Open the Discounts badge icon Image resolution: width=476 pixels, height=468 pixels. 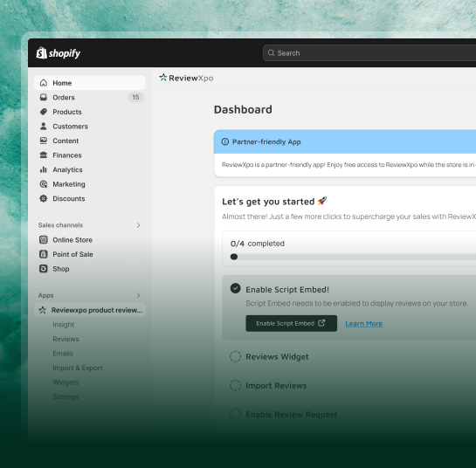tap(44, 198)
